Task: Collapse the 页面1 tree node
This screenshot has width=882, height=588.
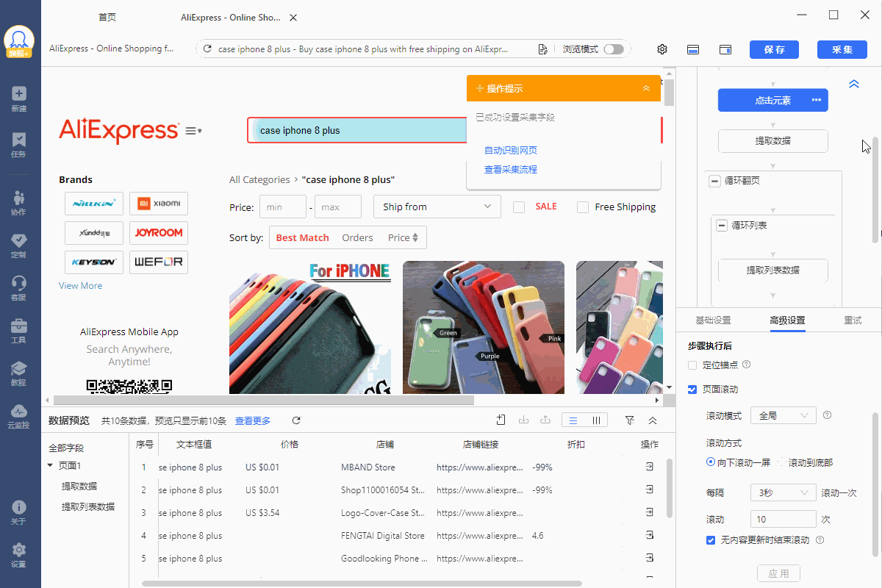Action: 50,465
